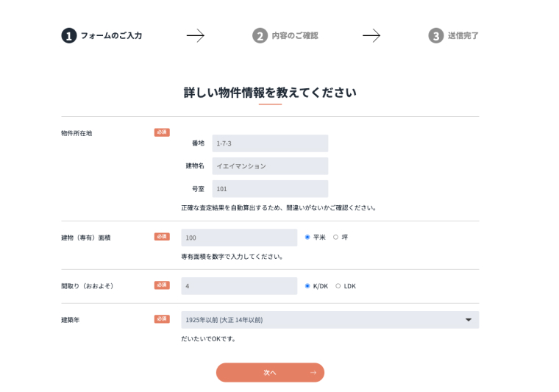Viewport: 559px width, 392px height.
Task: Click the 号室 field label
Action: coord(198,189)
